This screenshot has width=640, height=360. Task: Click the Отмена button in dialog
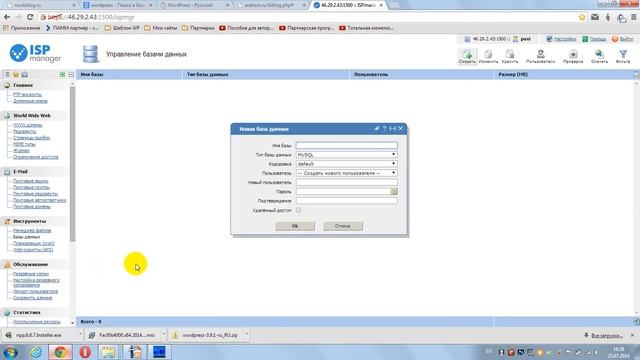point(343,226)
